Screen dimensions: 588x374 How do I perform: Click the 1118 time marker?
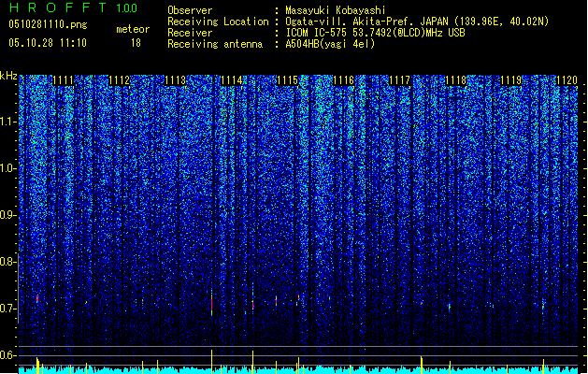pos(455,80)
